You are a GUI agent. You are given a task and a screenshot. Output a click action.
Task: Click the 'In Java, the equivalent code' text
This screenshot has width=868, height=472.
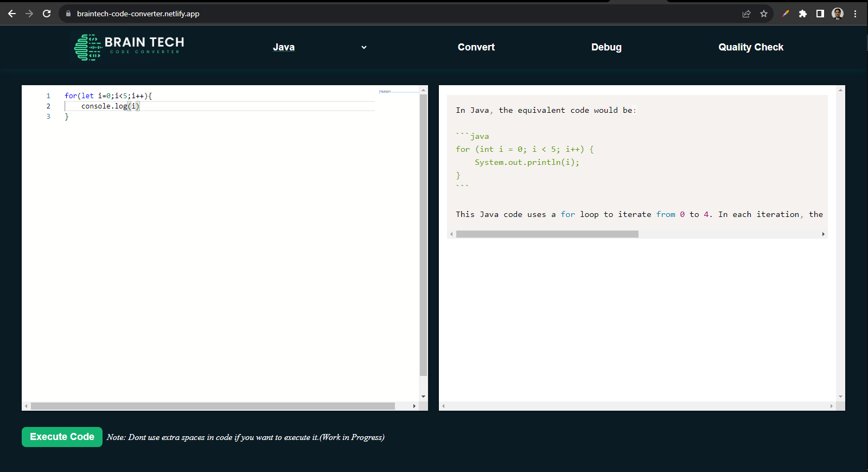coord(546,110)
